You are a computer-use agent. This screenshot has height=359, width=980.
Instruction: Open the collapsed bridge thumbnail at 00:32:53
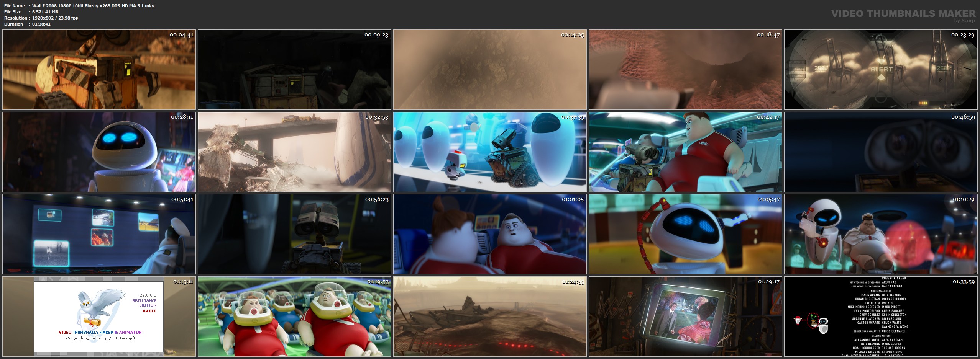pos(294,152)
